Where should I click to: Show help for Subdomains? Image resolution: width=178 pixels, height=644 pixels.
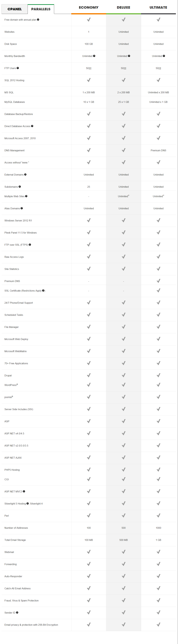(20, 186)
